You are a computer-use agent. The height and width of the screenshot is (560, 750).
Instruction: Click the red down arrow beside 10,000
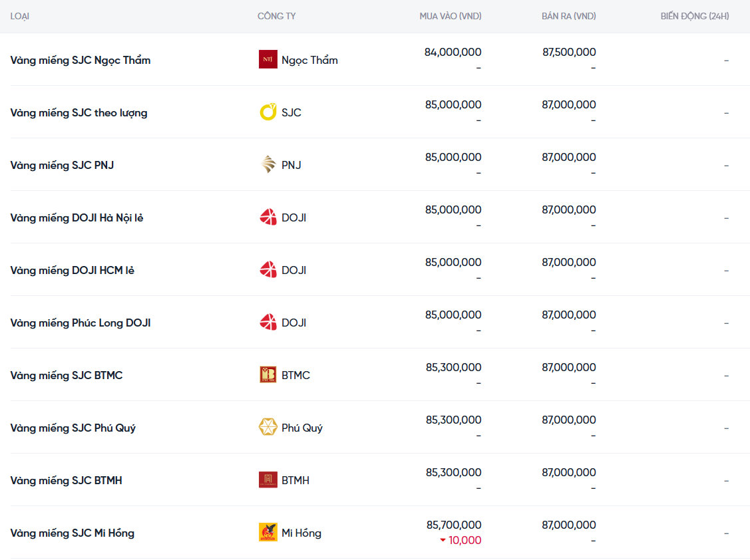click(x=443, y=541)
